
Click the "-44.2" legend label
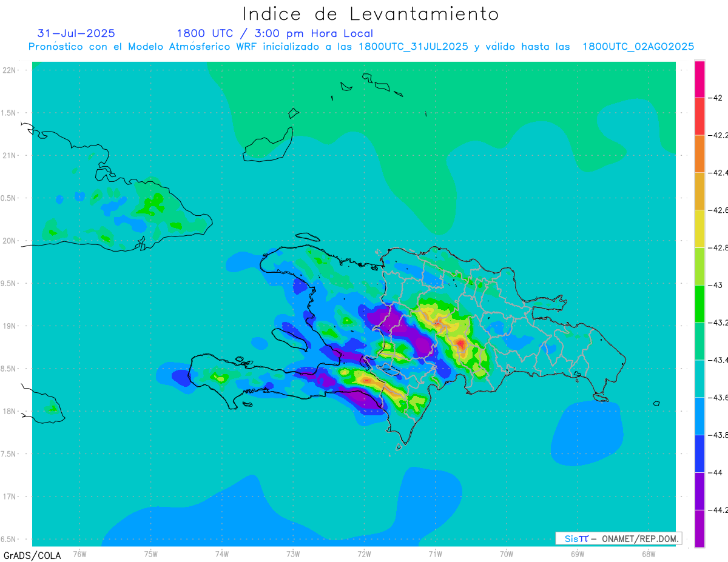pyautogui.click(x=718, y=510)
